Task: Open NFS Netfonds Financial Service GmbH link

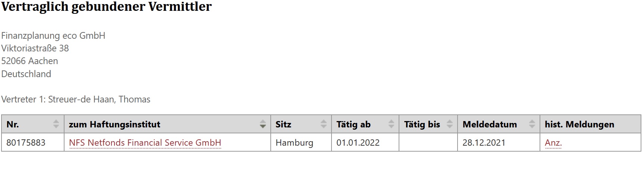Action: 145,143
